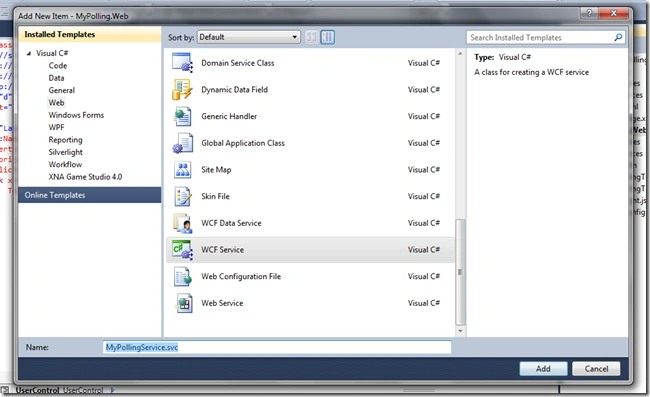
Task: Open the Sort by Default dropdown
Action: coord(248,37)
